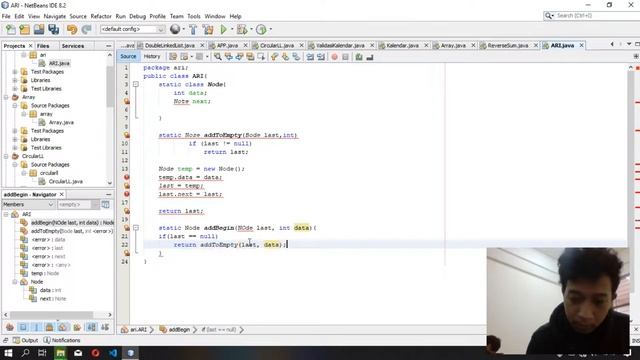Click the Shift Line Left icon

pos(310,57)
